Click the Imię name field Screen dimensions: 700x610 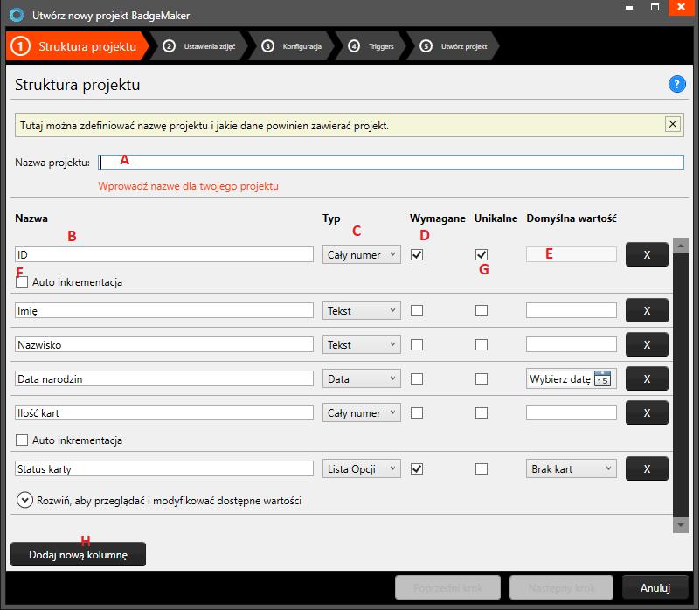pos(164,310)
